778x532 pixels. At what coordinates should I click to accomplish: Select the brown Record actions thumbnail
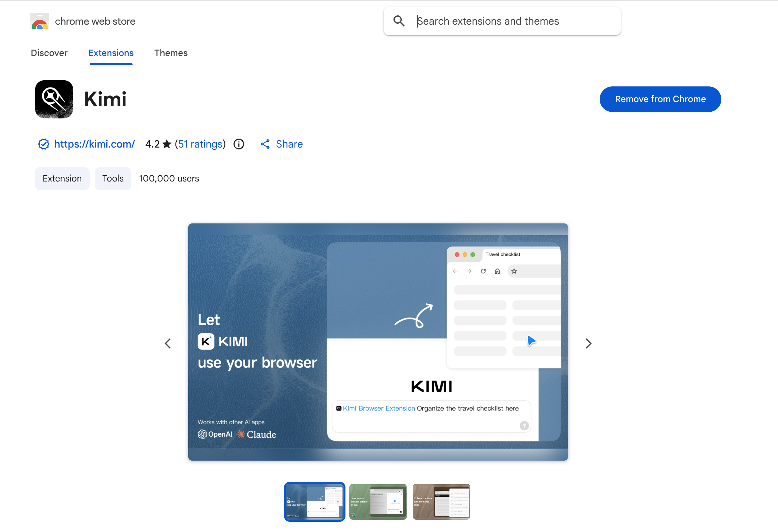[441, 502]
